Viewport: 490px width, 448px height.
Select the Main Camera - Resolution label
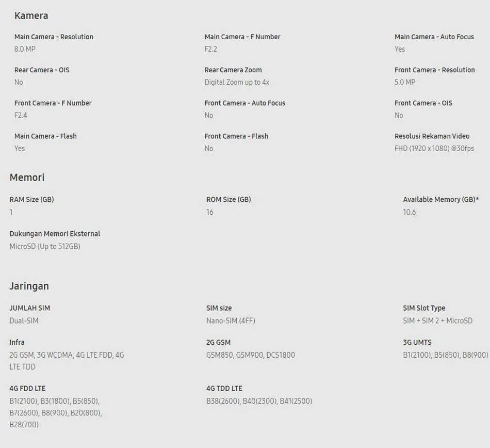[x=54, y=37]
